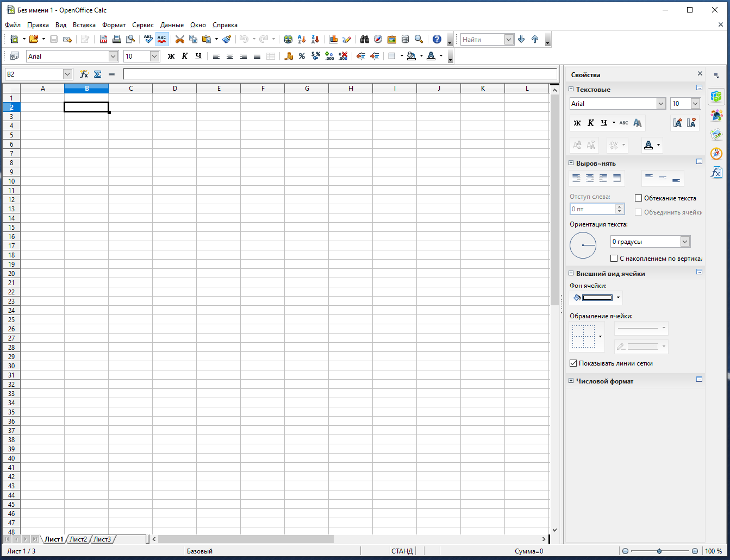Toggle Underline Ч in formatting toolbar
730x560 pixels.
[x=198, y=56]
